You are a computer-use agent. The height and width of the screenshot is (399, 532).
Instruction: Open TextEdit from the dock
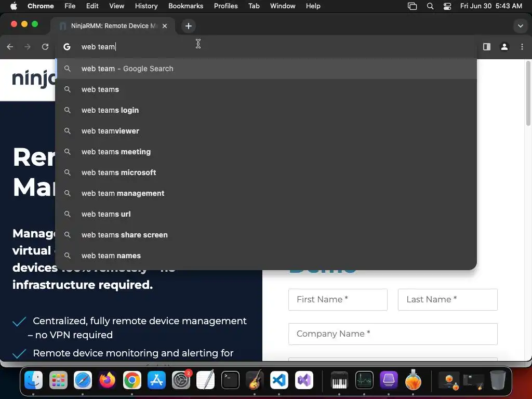[206, 380]
